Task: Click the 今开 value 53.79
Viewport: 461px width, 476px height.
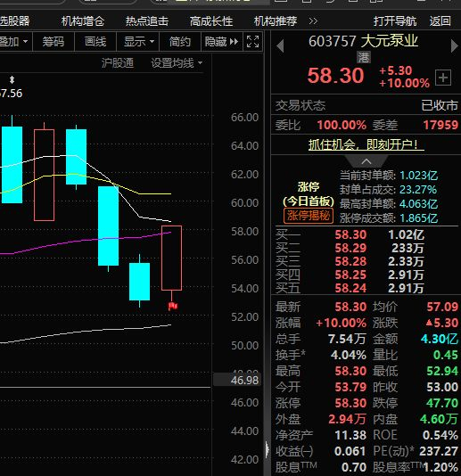Action: coord(350,387)
